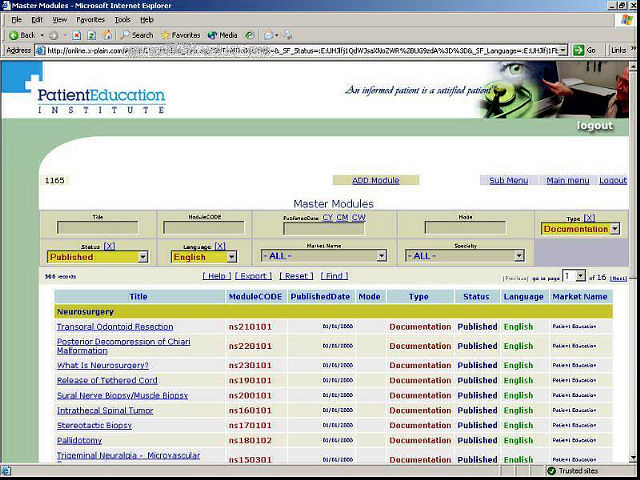Click the browser Back button
Screen dimensions: 640x480
click(x=22, y=35)
